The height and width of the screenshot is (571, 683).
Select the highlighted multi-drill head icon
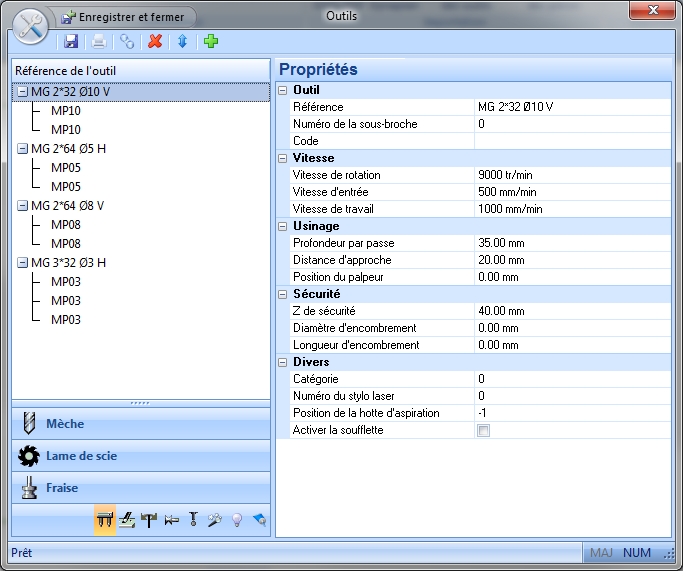104,520
